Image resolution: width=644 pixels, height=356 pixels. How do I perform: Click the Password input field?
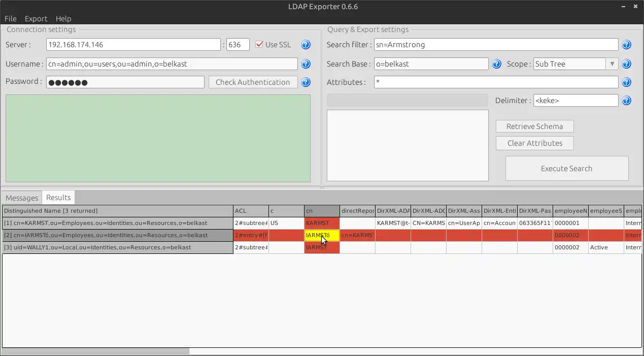click(x=125, y=82)
